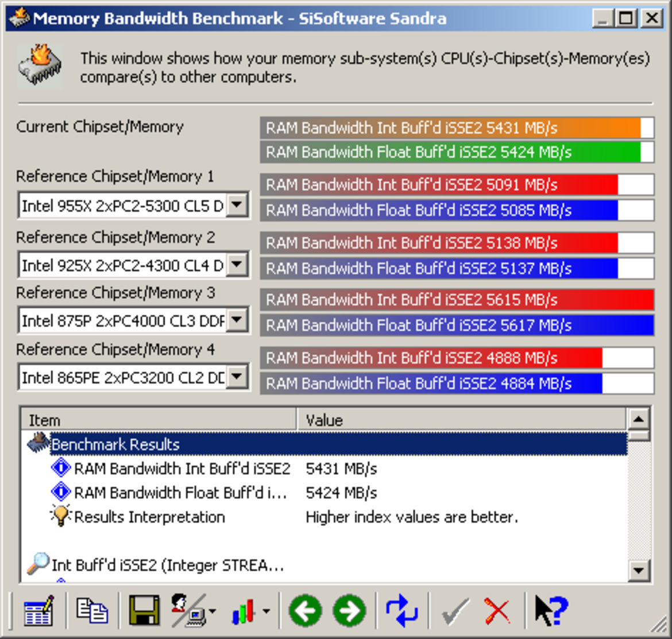Click the lightbulb Results Interpretation icon

coord(61,516)
